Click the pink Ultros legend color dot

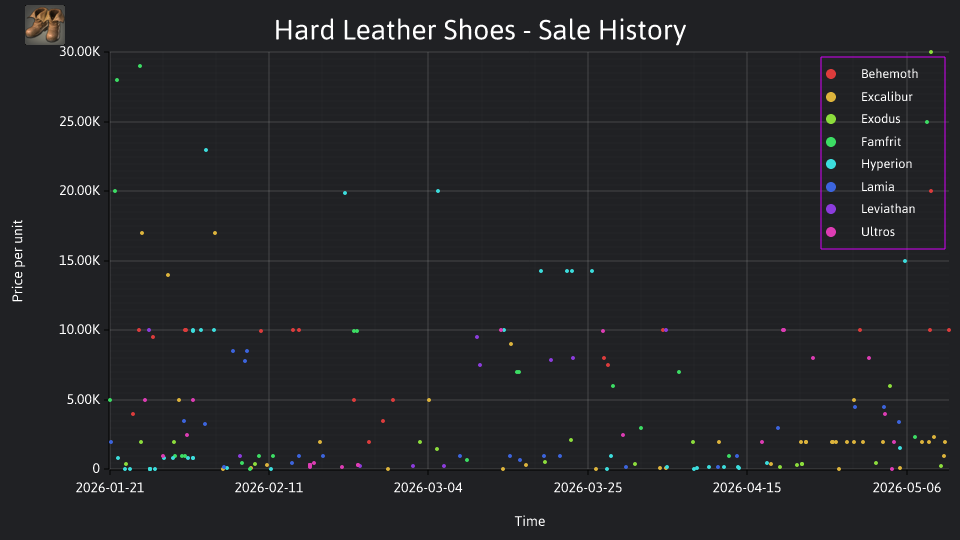point(831,231)
